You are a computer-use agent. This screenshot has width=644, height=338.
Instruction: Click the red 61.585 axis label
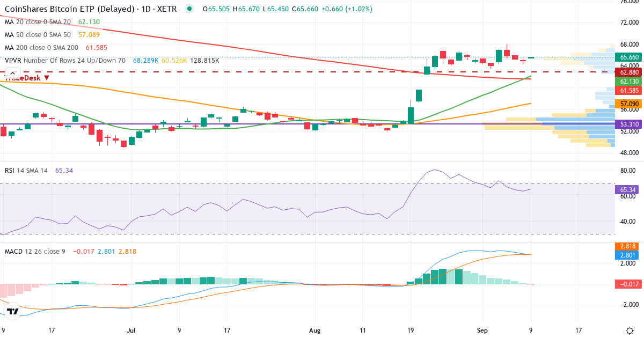tap(628, 90)
